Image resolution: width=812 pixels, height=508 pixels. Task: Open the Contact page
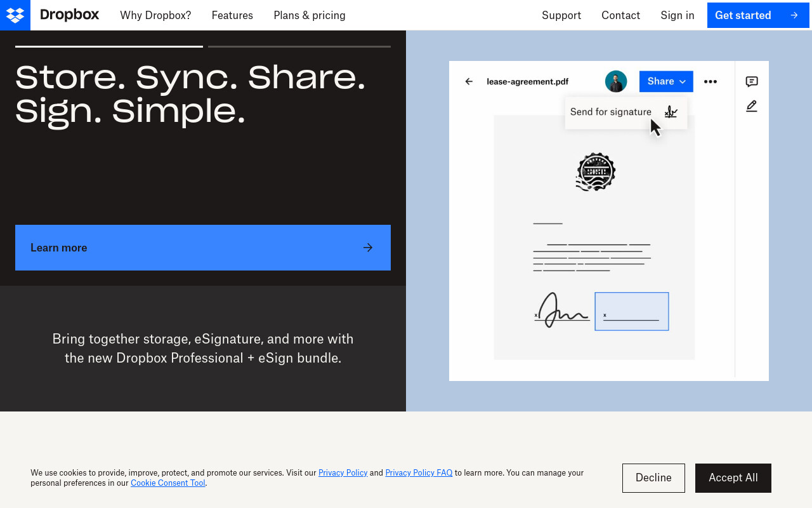[x=620, y=15]
